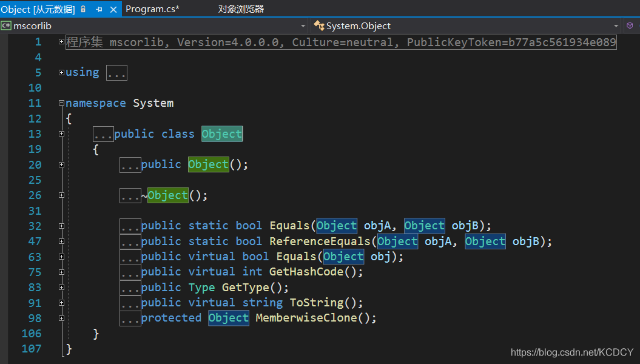Screen dimensions: 640x364
Task: Expand the outline at line 98
Action: pyautogui.click(x=61, y=318)
